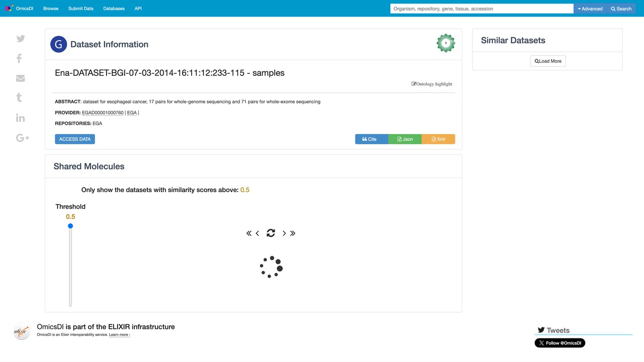
Task: Open the Submit Data menu item
Action: [80, 9]
